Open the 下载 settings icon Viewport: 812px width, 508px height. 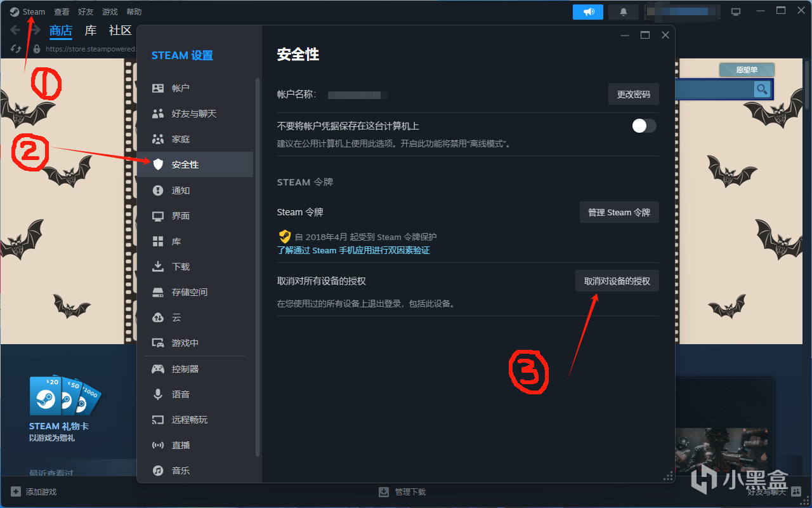pyautogui.click(x=158, y=267)
